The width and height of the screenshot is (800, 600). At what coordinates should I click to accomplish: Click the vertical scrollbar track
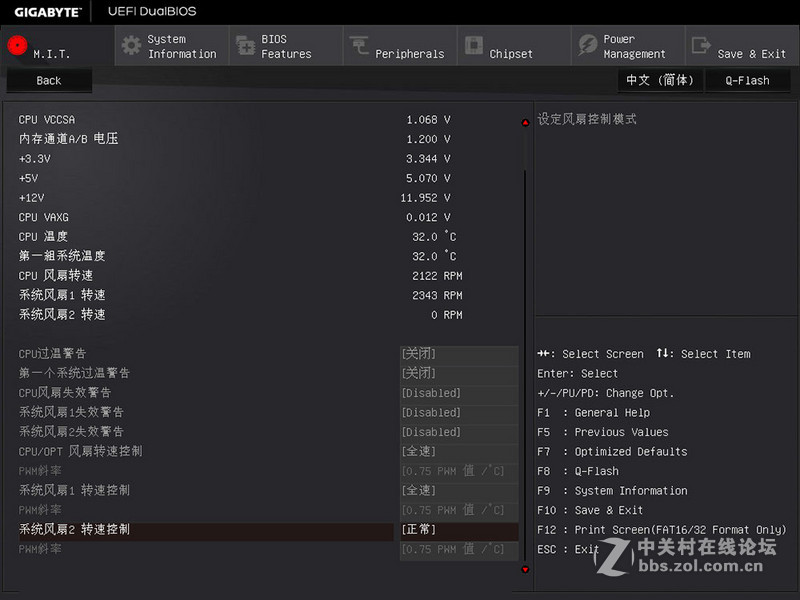[x=525, y=350]
